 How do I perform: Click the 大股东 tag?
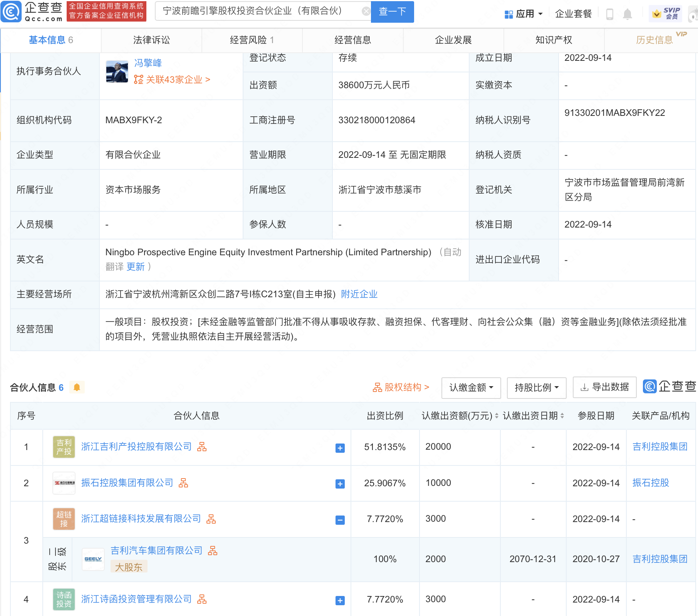tap(129, 567)
